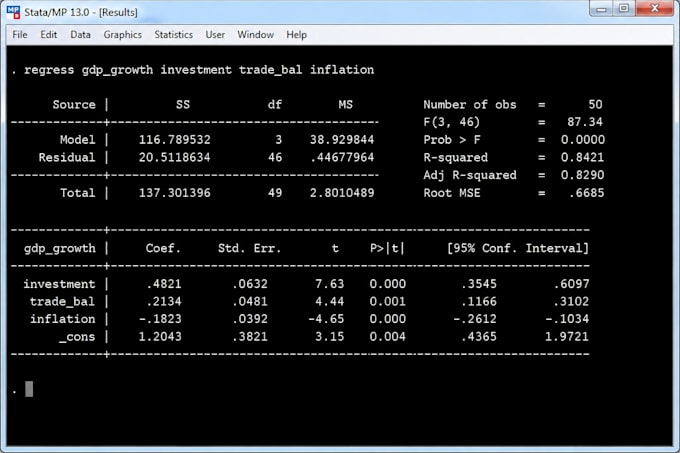Click the 95% Conf. Interval header

[x=518, y=248]
